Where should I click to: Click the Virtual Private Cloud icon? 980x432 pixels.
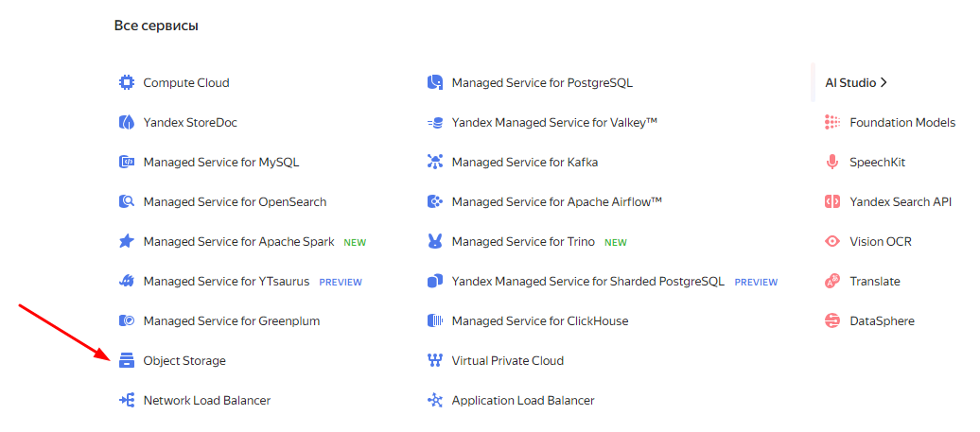tap(435, 361)
